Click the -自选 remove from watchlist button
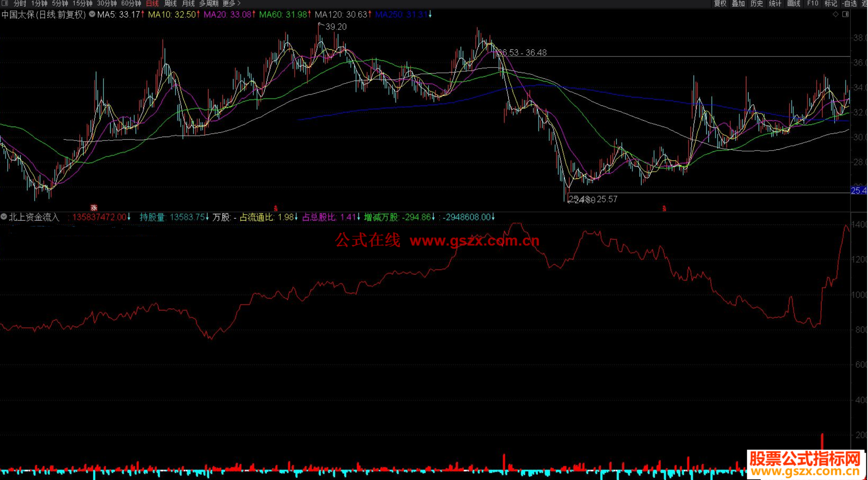This screenshot has height=480, width=868. pos(849,3)
